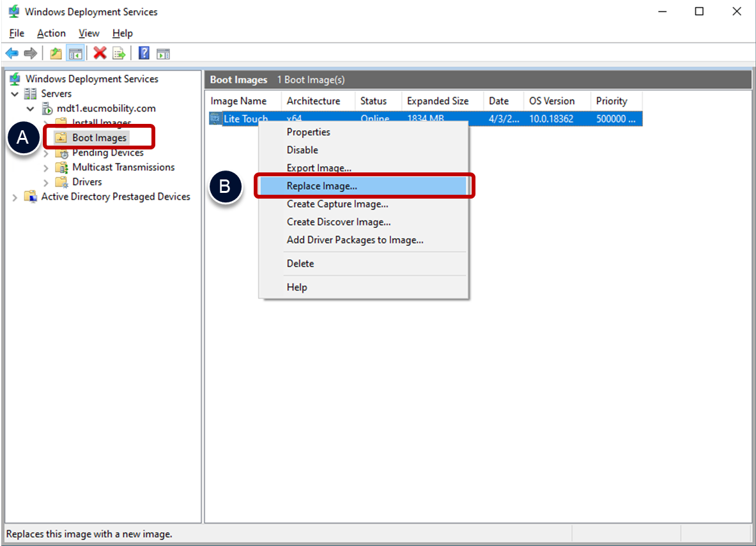Toggle Show/Hide Action Pane toolbar icon

coord(164,54)
